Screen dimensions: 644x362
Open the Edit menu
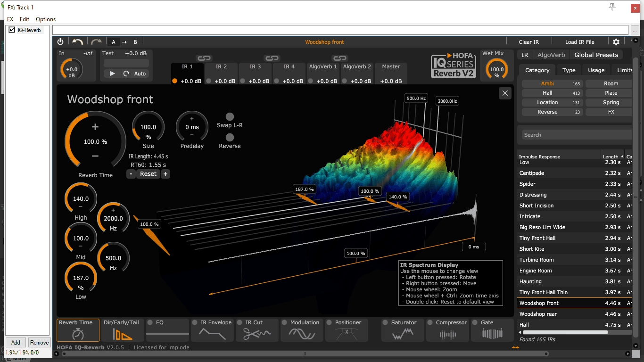point(25,19)
